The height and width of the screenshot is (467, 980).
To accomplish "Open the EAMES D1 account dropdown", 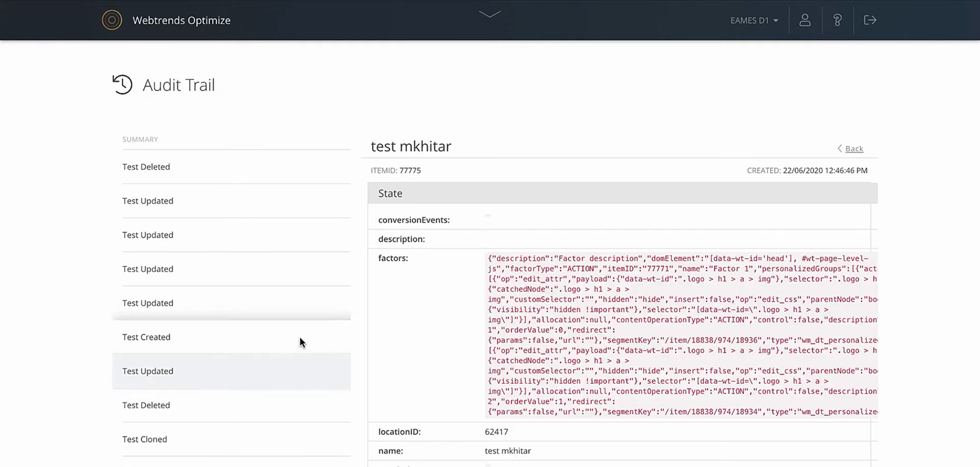I will (754, 21).
